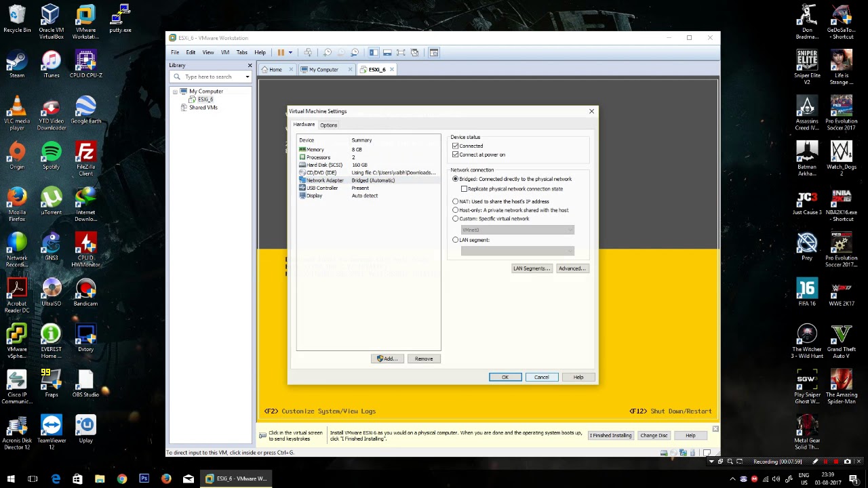Screen dimensions: 868x488
Task: Select the USB Controller device row
Action: coord(368,188)
